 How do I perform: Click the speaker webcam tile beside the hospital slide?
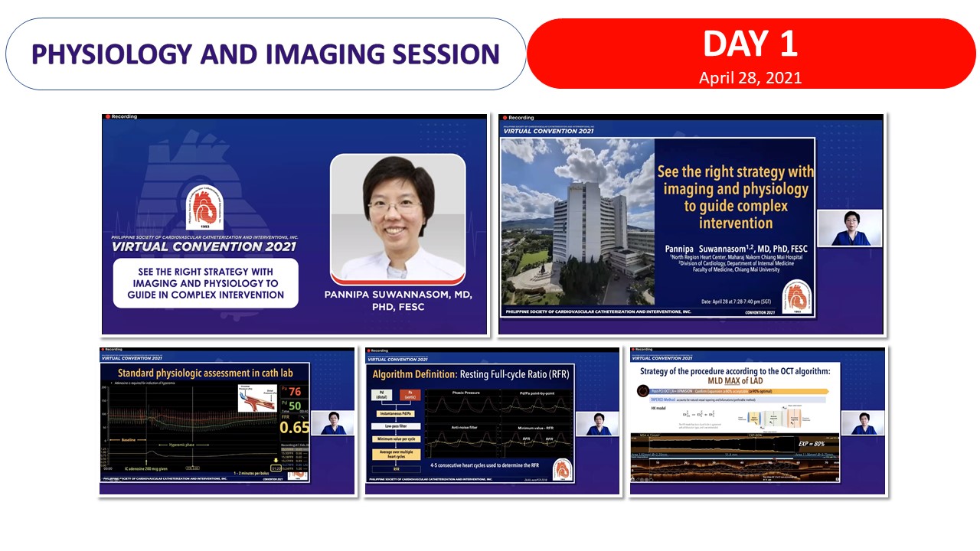click(849, 227)
